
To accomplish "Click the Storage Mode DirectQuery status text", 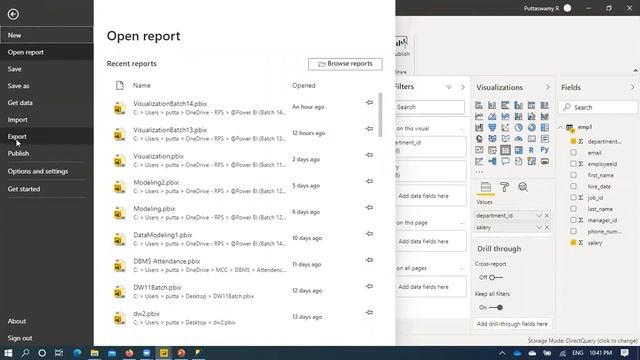I will point(582,340).
